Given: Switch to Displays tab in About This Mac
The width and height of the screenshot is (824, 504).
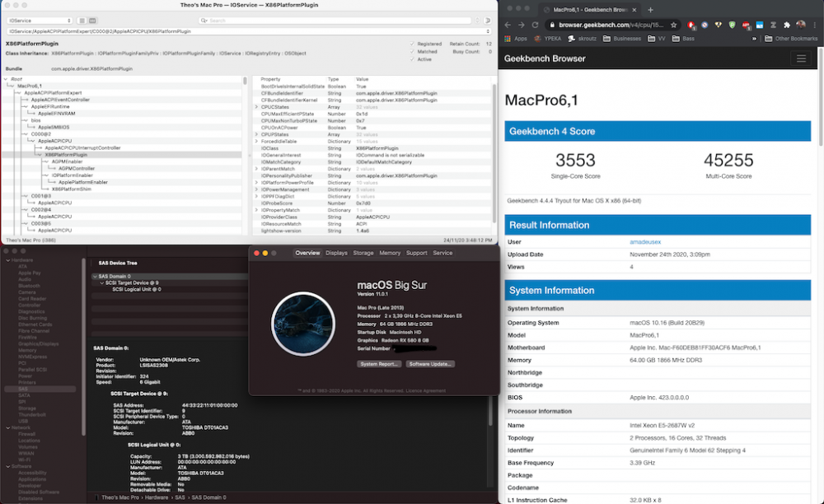Looking at the screenshot, I should point(336,253).
